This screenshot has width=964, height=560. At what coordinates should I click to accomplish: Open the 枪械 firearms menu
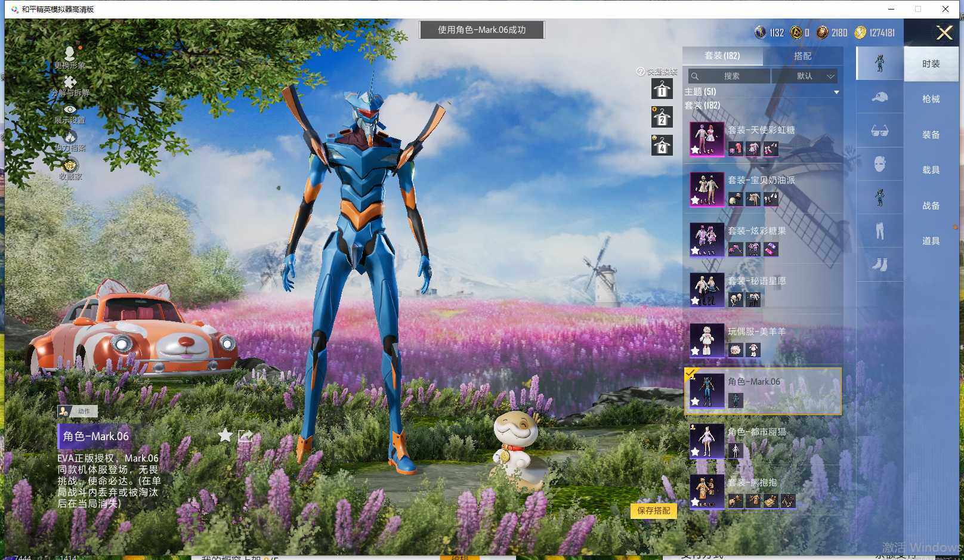[x=931, y=99]
